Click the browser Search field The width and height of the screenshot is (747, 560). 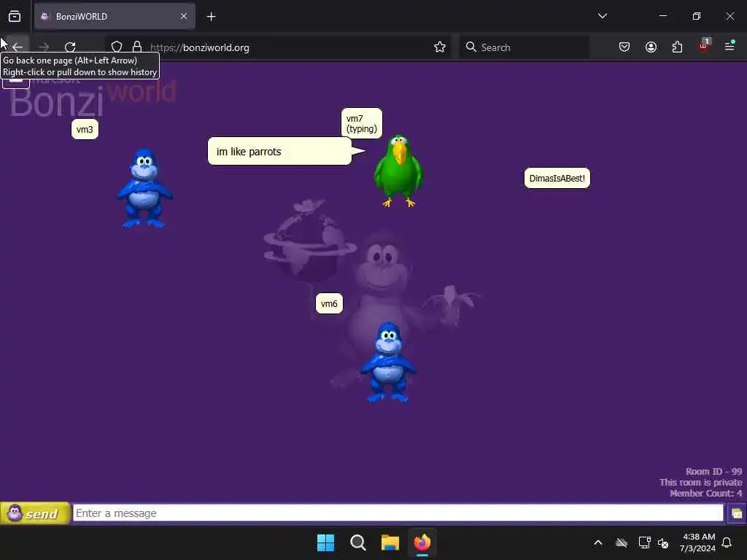[x=524, y=47]
